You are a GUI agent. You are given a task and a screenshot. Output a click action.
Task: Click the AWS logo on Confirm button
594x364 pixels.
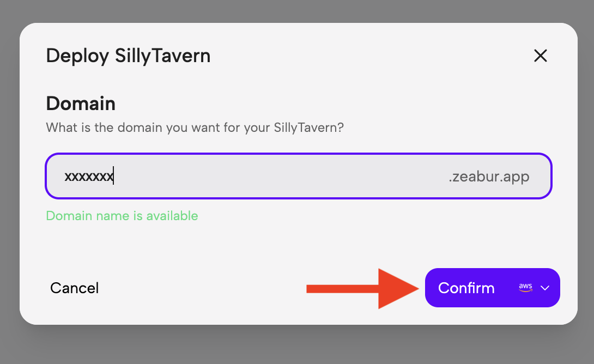[525, 288]
